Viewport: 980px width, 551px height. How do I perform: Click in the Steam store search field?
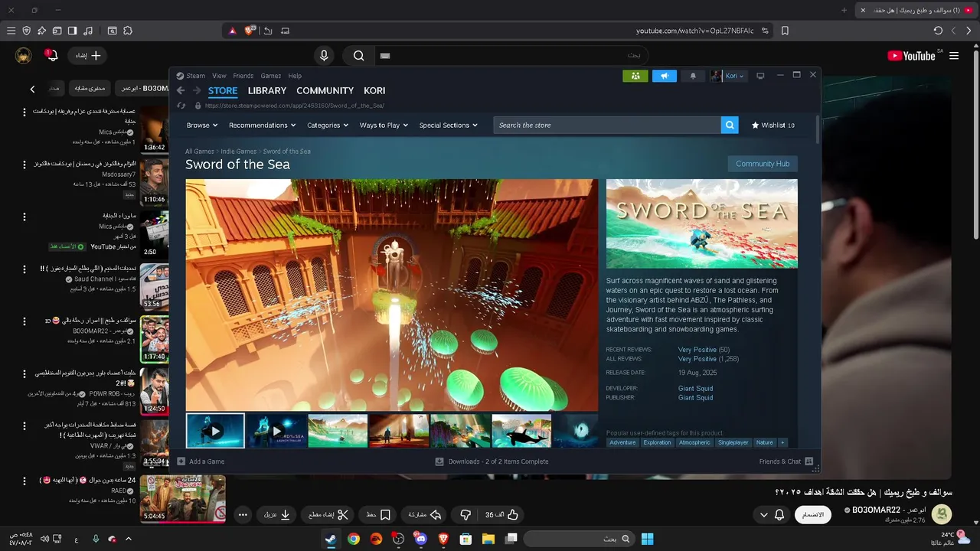(607, 125)
